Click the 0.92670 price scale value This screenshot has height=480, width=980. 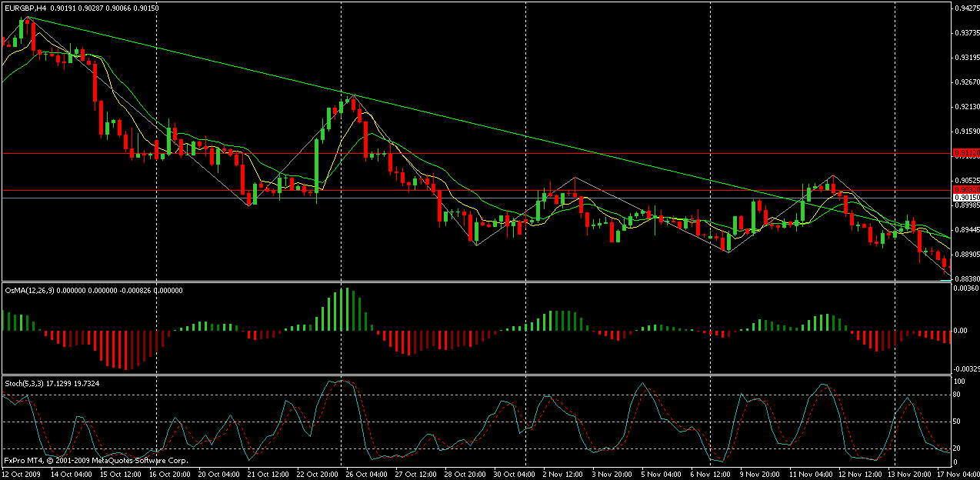click(x=965, y=82)
